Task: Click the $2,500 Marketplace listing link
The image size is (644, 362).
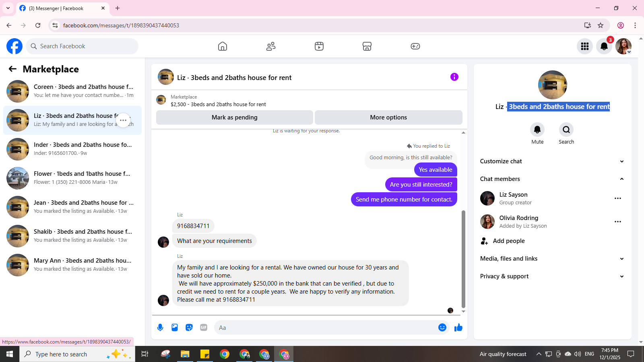Action: [218, 104]
